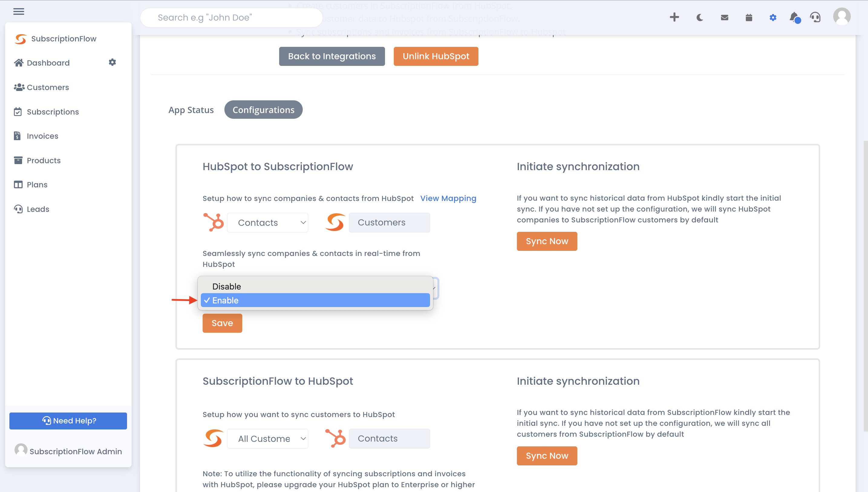Viewport: 868px width, 492px height.
Task: Click the Plans columns icon
Action: tap(18, 184)
